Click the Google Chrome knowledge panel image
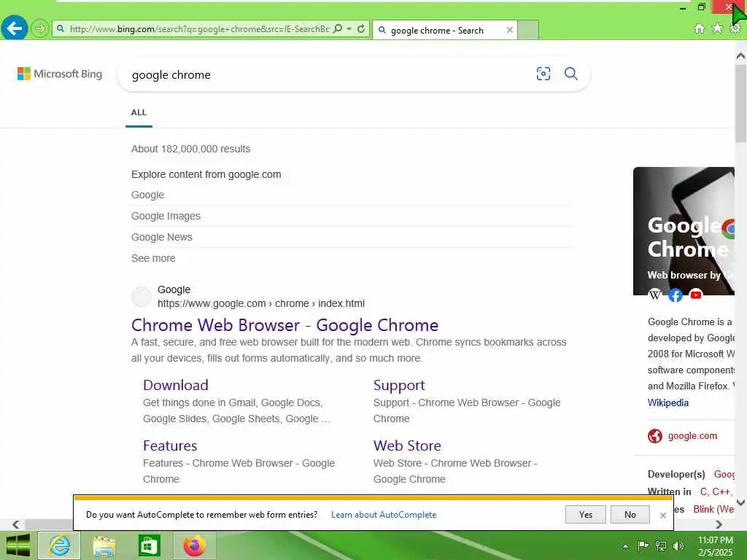 (684, 231)
